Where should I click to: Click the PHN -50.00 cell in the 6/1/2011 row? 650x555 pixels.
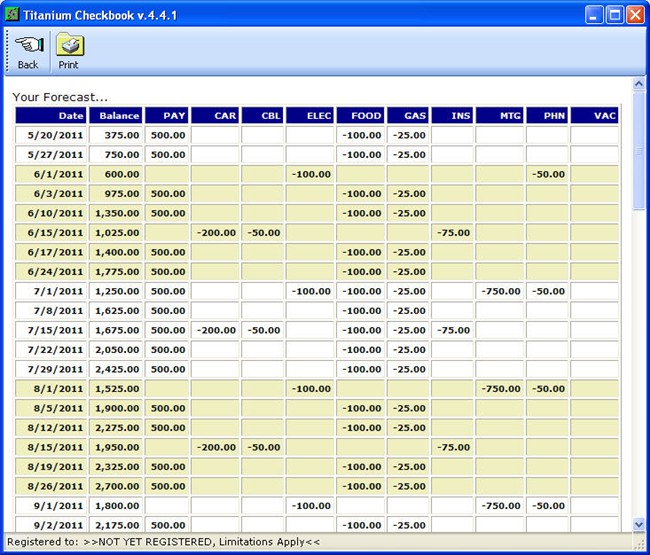point(547,174)
